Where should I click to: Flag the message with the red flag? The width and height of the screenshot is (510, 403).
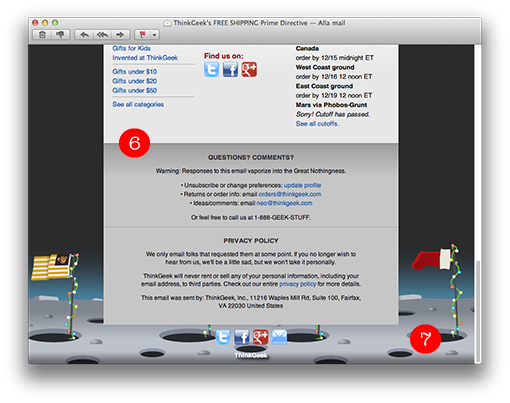[x=143, y=35]
